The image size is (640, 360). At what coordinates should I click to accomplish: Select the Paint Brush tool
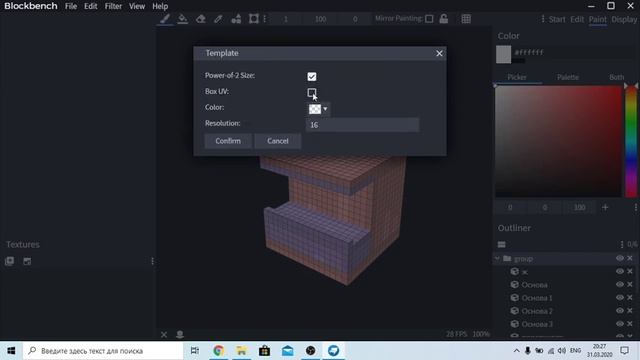click(x=165, y=19)
